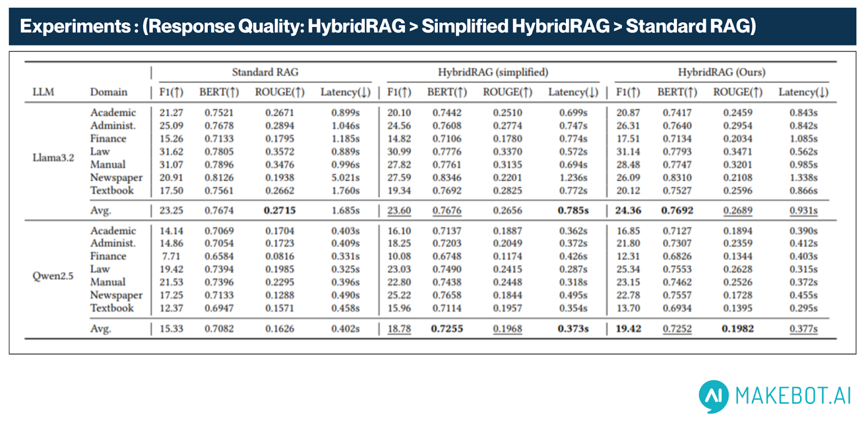Click "F1(↑)" header under Standard RAG
868x435 pixels.
pos(171,92)
